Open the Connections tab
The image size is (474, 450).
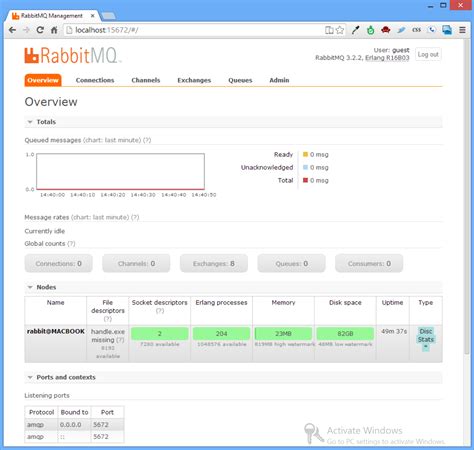(x=95, y=80)
